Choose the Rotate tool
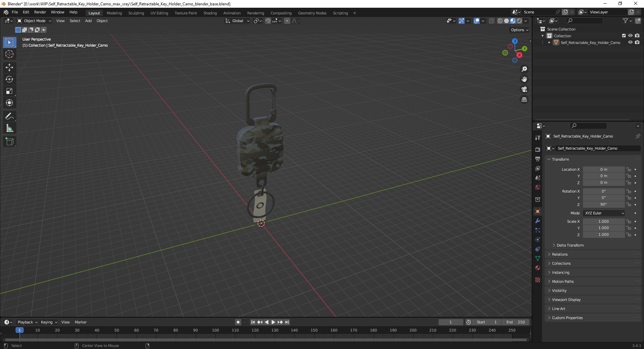This screenshot has height=349, width=644. [9, 79]
